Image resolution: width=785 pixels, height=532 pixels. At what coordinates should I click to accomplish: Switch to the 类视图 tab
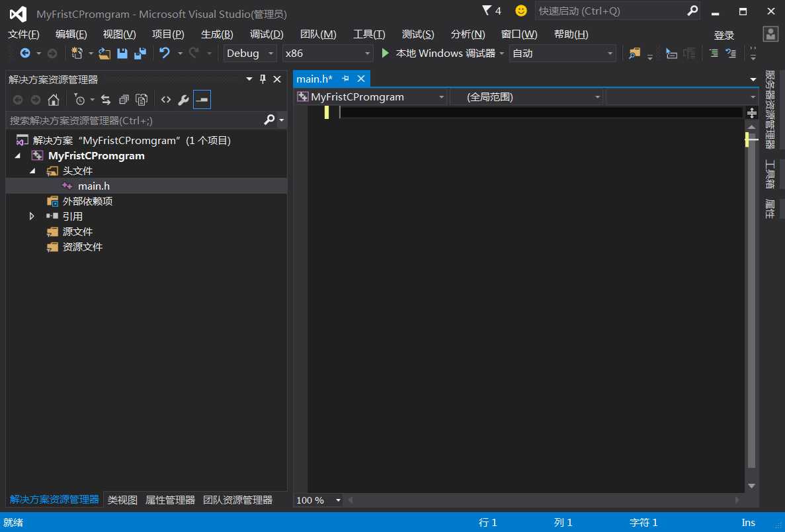[122, 500]
